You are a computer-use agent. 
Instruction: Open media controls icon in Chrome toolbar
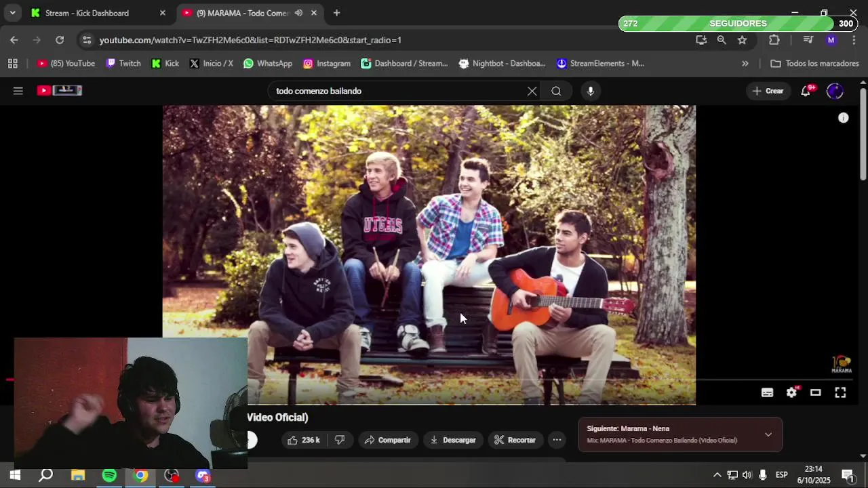pos(808,40)
